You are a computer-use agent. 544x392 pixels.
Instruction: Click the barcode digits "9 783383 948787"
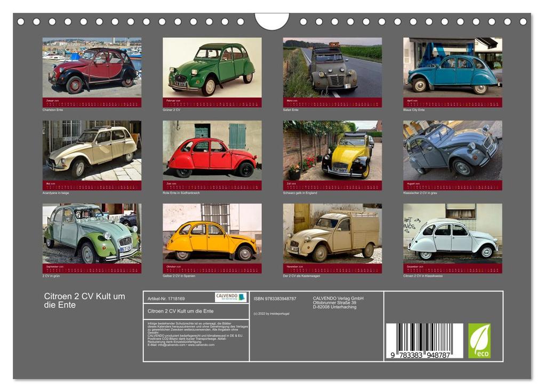420,355
